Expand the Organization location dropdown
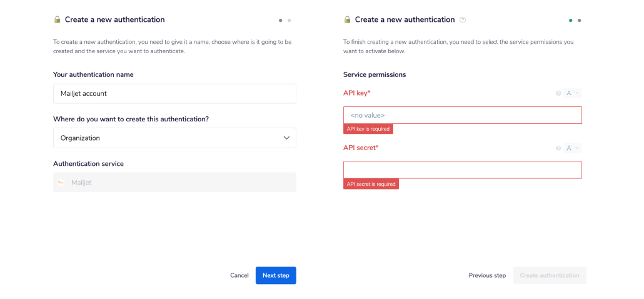Image resolution: width=644 pixels, height=299 pixels. 174,138
